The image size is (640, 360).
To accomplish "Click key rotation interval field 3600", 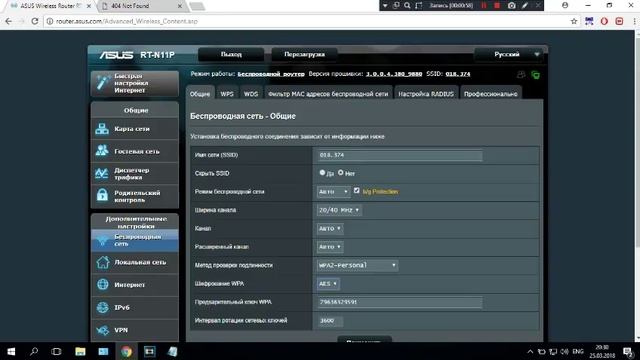I will [x=330, y=321].
